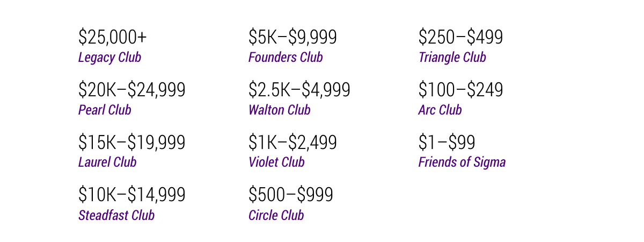The image size is (644, 242).
Task: Open the Laurel Club link
Action: coord(107,162)
